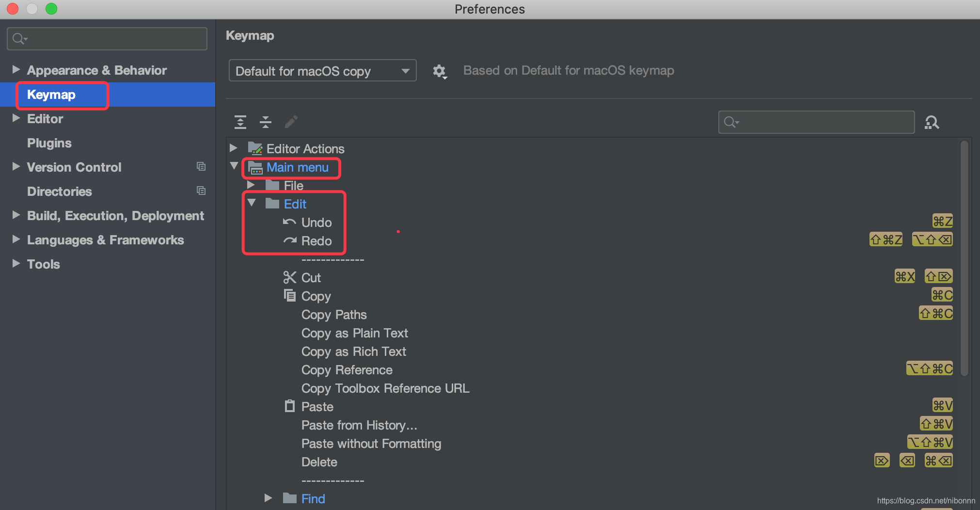Click the red close window button
This screenshot has width=980, height=510.
click(13, 9)
